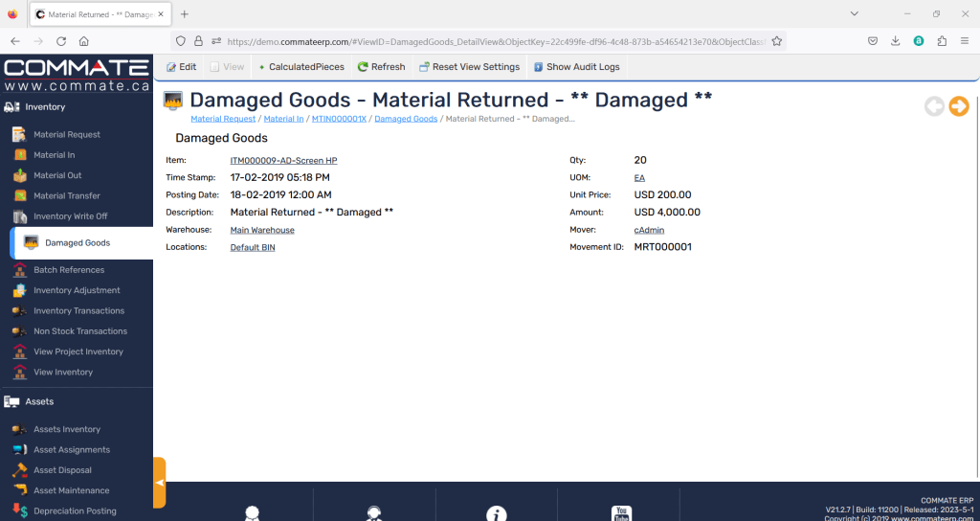Click Reset View Settings
980x521 pixels.
[469, 67]
